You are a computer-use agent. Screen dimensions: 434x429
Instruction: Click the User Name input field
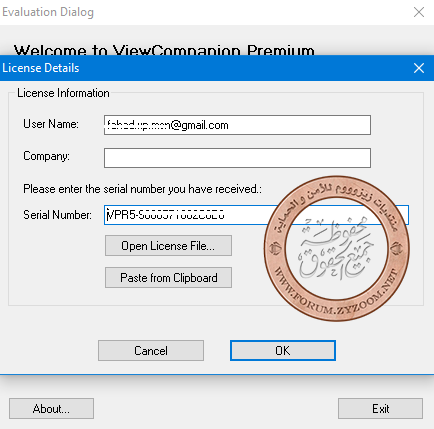pos(237,125)
